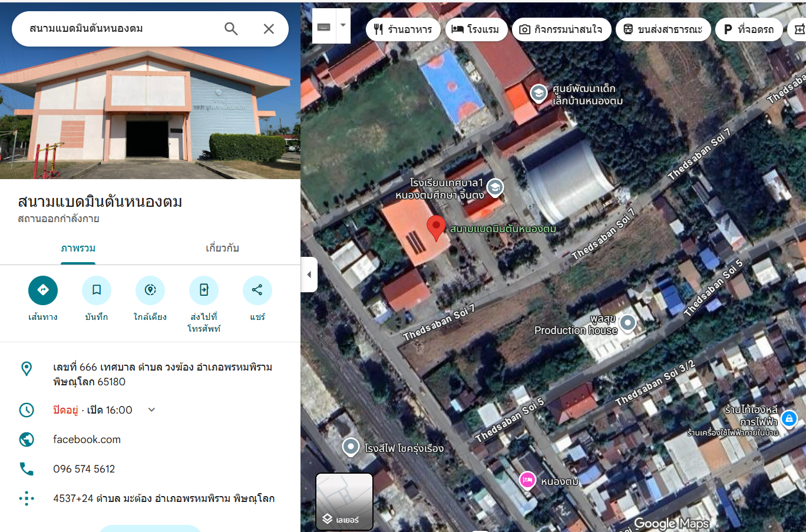Open the keyboard input tools dropdown arrow
The height and width of the screenshot is (532, 806).
pos(343,26)
